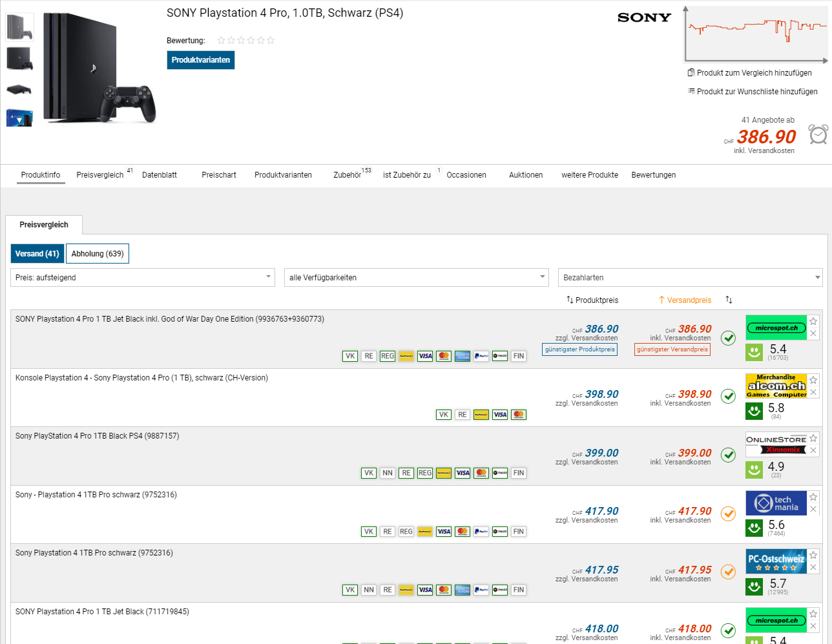Favorite the first microspot.ch offer with star
The height and width of the screenshot is (644, 832).
coord(813,321)
